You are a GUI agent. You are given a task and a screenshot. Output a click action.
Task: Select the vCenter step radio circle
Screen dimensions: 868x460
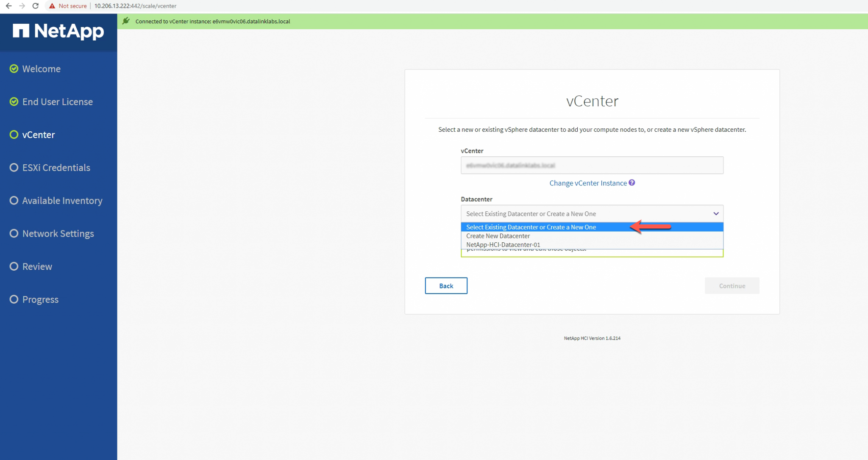tap(14, 135)
